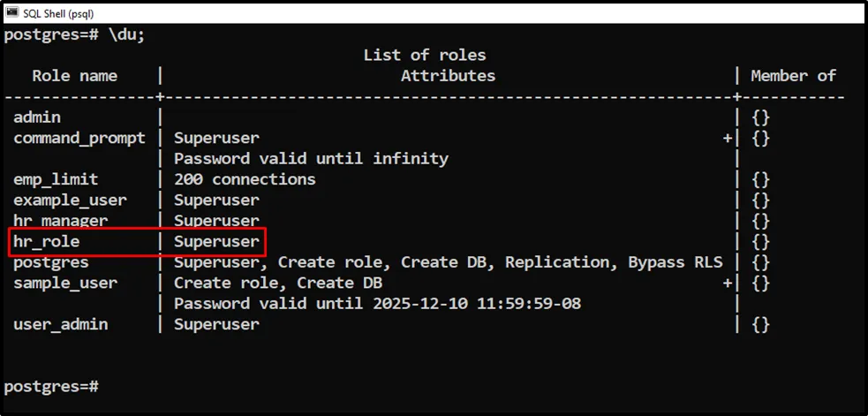Click the sample_user role name
This screenshot has width=868, height=416.
pyautogui.click(x=65, y=283)
